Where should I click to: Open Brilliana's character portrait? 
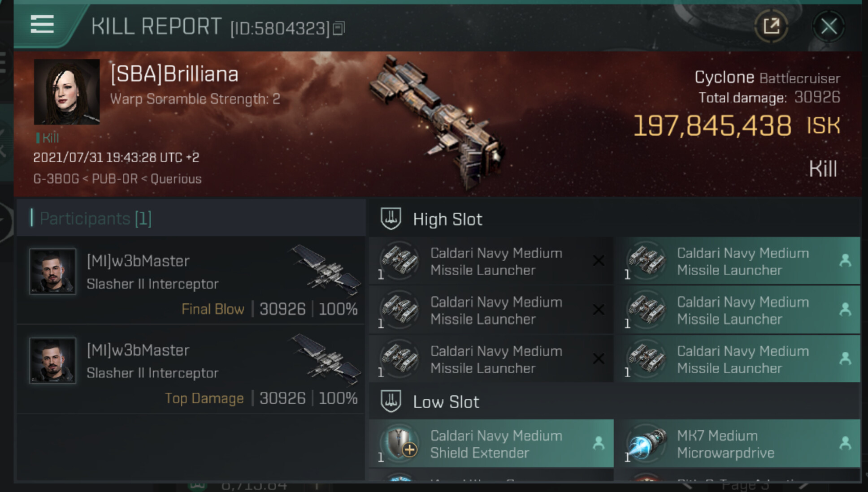coord(67,92)
